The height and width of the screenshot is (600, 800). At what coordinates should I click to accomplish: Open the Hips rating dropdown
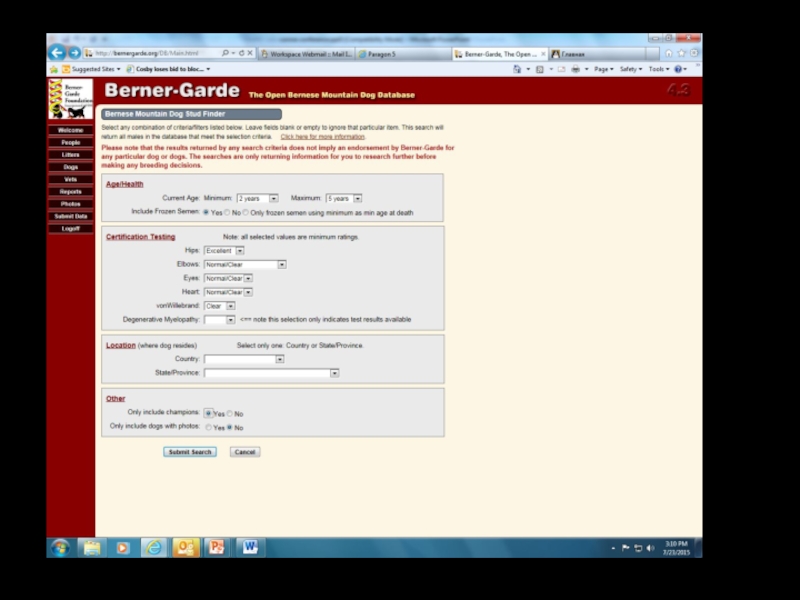click(x=224, y=251)
